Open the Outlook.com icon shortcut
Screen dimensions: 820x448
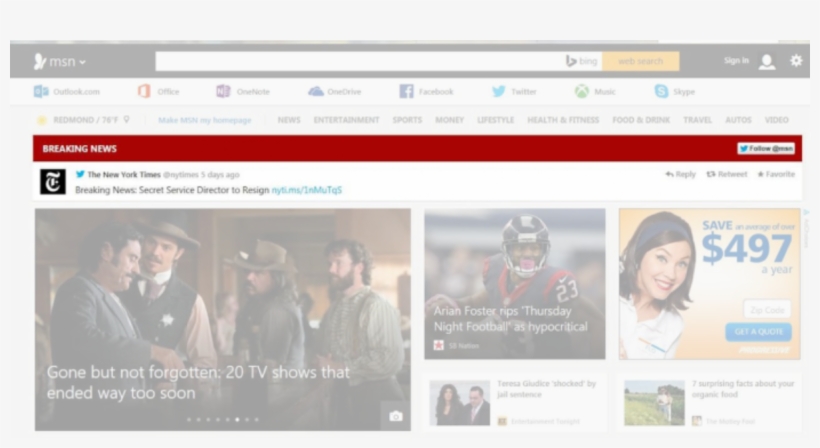click(x=41, y=91)
